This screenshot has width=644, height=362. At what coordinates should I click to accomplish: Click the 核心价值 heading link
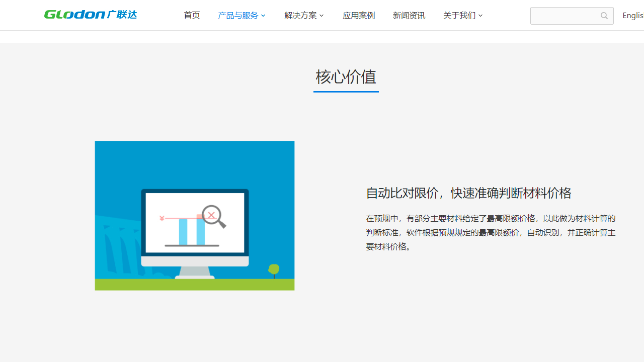[346, 77]
